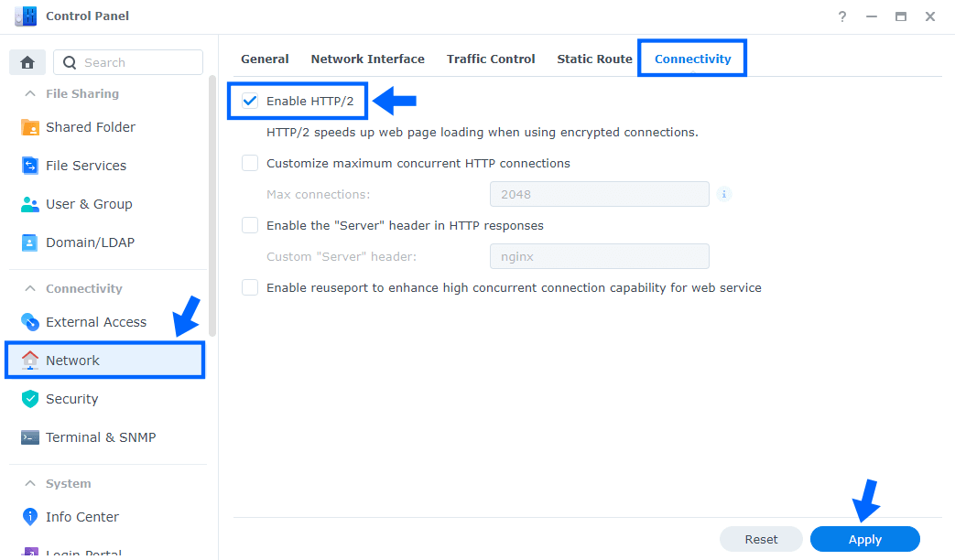Open the Shared Folder settings
This screenshot has width=955, height=560.
(91, 126)
